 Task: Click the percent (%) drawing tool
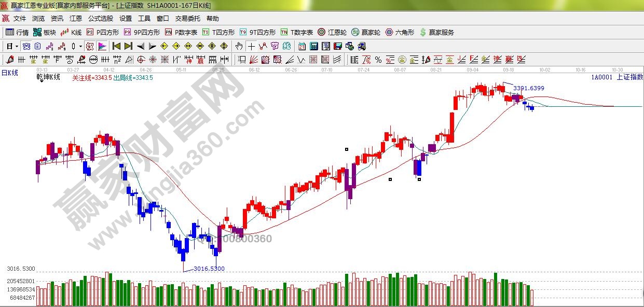[x=378, y=60]
